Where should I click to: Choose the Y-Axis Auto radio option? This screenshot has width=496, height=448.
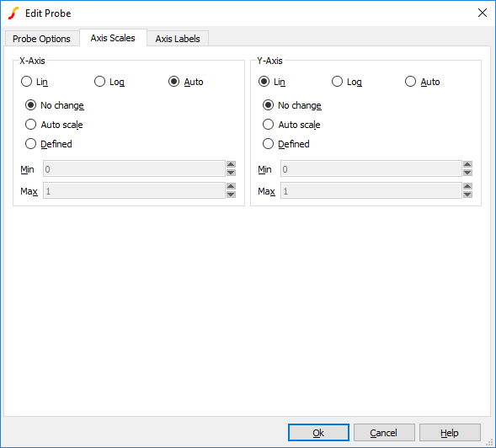(422, 82)
